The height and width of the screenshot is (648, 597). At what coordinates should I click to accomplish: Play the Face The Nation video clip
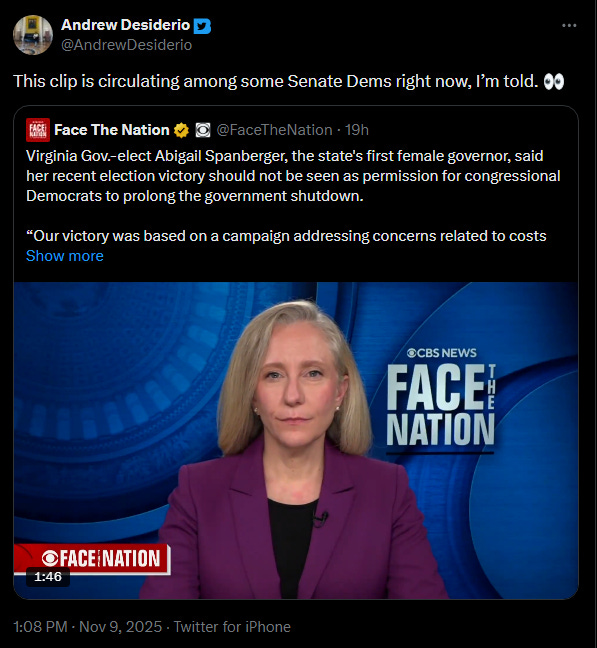pos(296,441)
